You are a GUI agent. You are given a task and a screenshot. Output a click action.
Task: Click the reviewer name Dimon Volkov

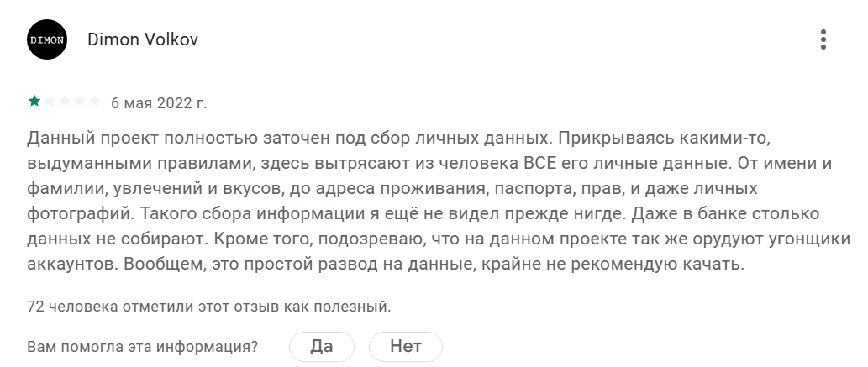pos(143,39)
